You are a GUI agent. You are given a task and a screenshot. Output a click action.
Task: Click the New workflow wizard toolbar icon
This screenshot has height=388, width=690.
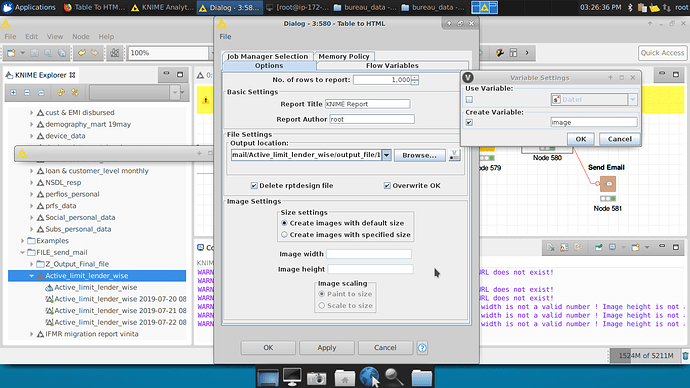tap(11, 53)
